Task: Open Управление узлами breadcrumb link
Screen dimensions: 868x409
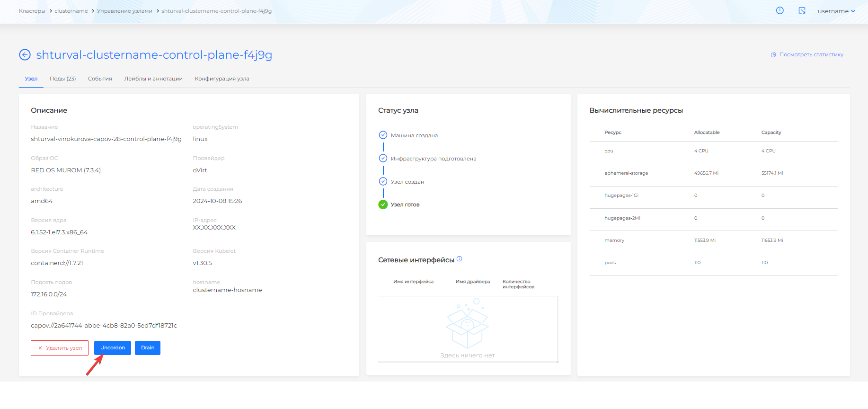Action: (x=124, y=11)
